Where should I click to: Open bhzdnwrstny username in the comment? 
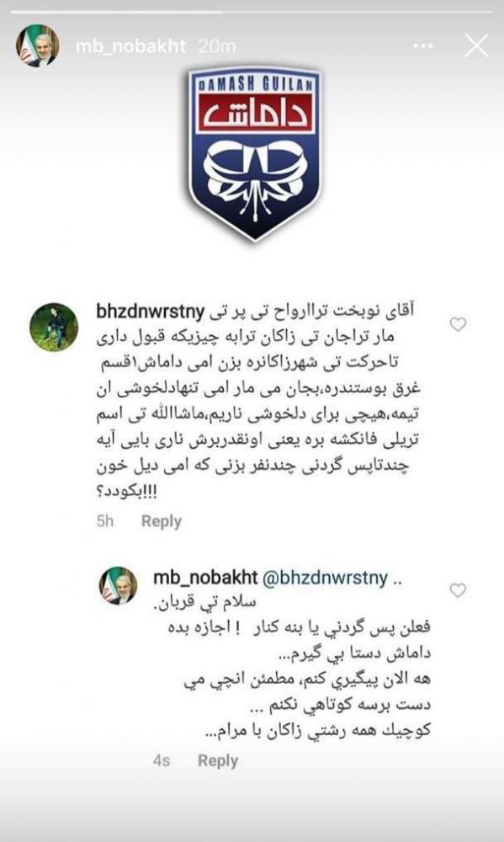coord(151,312)
